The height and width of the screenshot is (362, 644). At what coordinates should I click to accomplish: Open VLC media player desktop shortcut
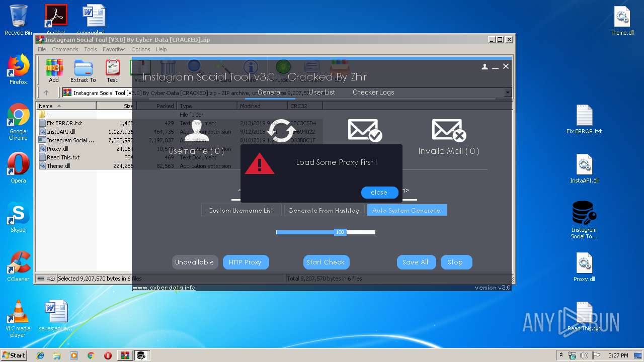coord(18,319)
